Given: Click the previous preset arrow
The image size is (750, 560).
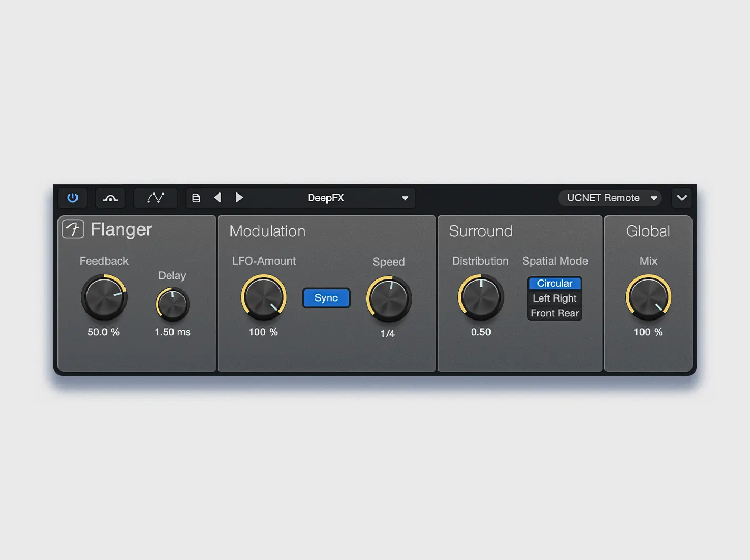Looking at the screenshot, I should 218,198.
